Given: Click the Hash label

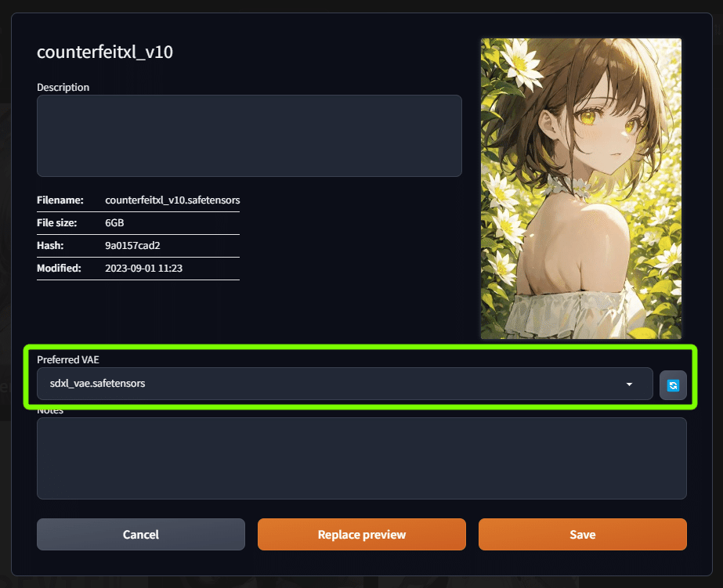Looking at the screenshot, I should 50,246.
